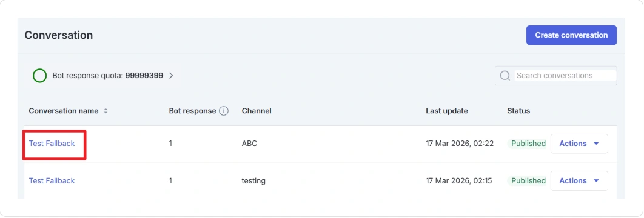Click bot response count in ABC row
This screenshot has height=218, width=644.
coord(170,144)
